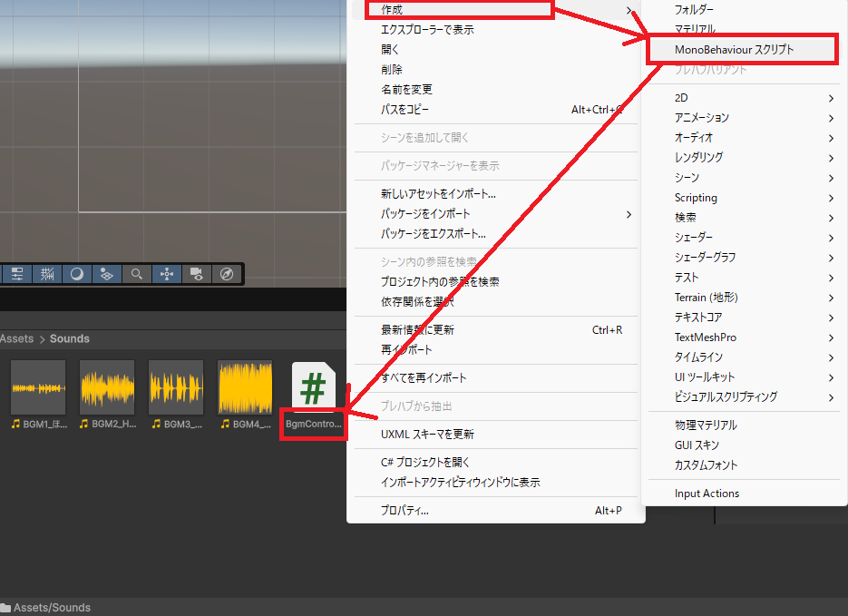
Task: Expand the オーディオ submenu
Action: pos(744,137)
